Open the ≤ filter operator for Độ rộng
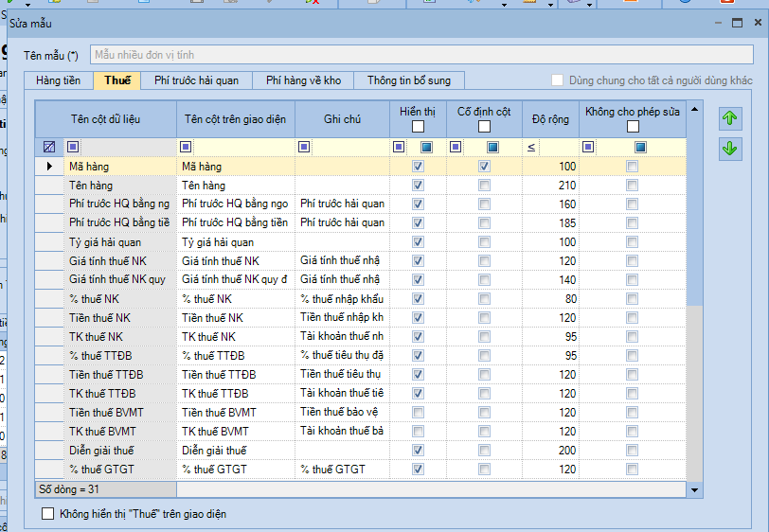This screenshot has height=532, width=769. pyautogui.click(x=531, y=147)
